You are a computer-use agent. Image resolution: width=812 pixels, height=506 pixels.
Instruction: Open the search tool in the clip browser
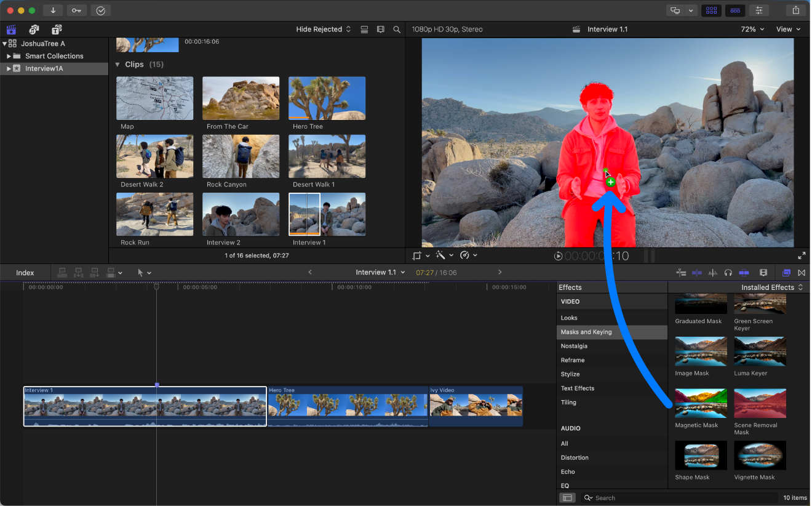click(397, 29)
